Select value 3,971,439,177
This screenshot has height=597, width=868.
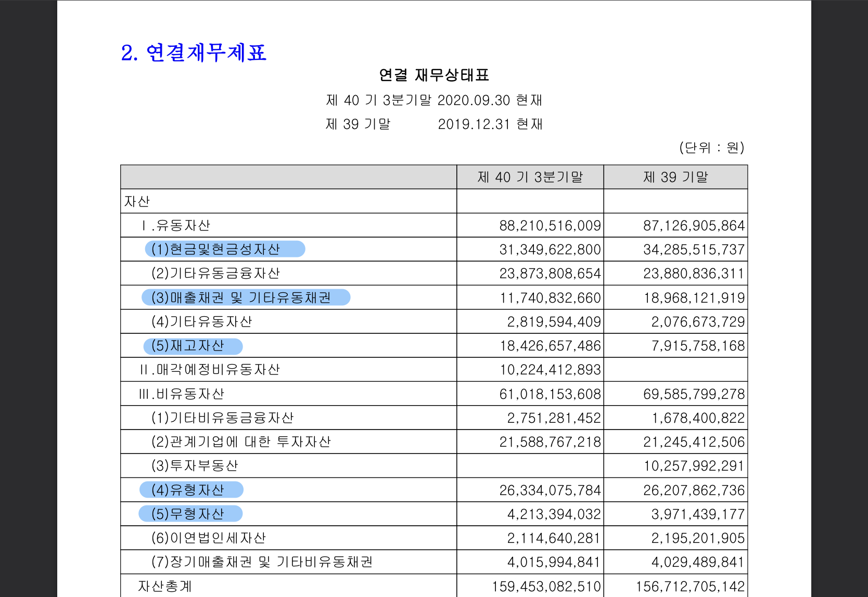[698, 514]
